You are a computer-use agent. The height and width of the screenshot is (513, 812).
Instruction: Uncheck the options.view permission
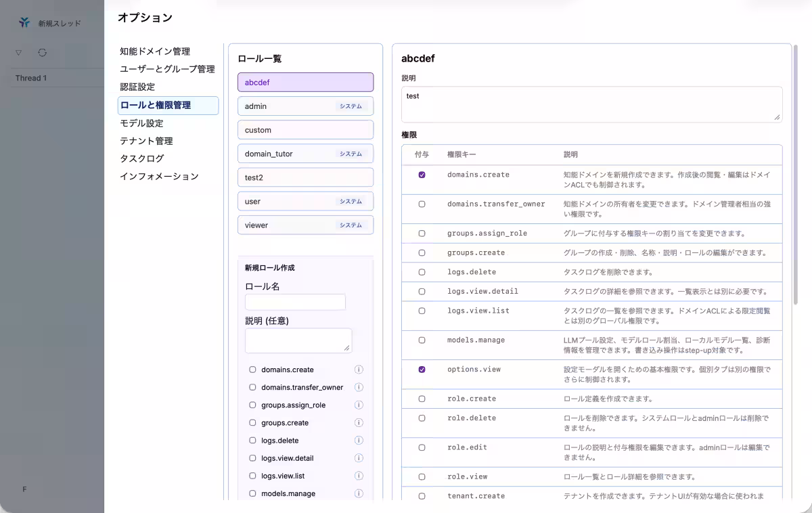point(422,370)
